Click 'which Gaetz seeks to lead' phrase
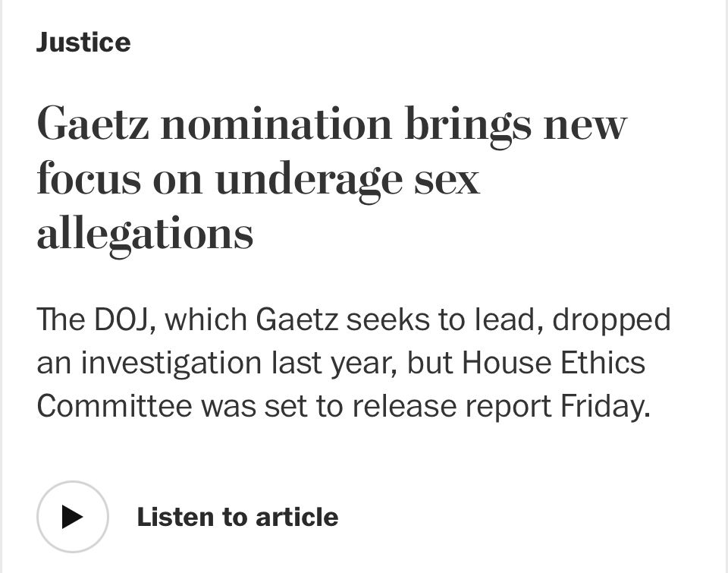The height and width of the screenshot is (573, 728). 354,320
